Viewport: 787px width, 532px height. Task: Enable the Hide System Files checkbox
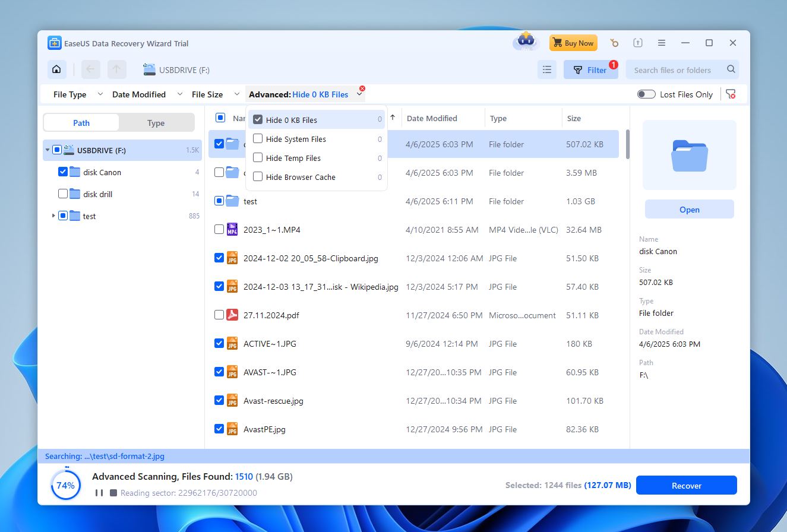(x=258, y=139)
